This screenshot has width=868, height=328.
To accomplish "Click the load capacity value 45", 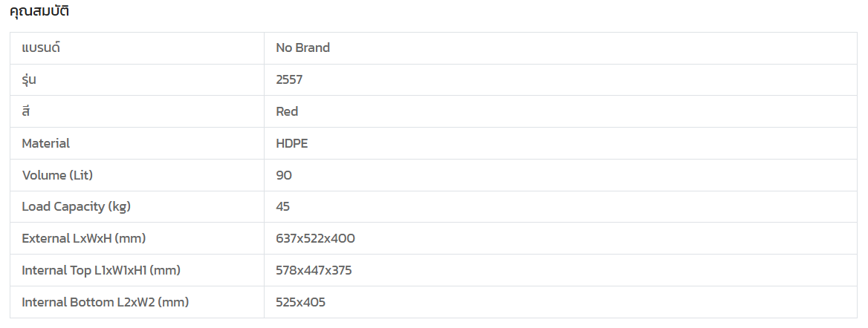I will (x=282, y=206).
